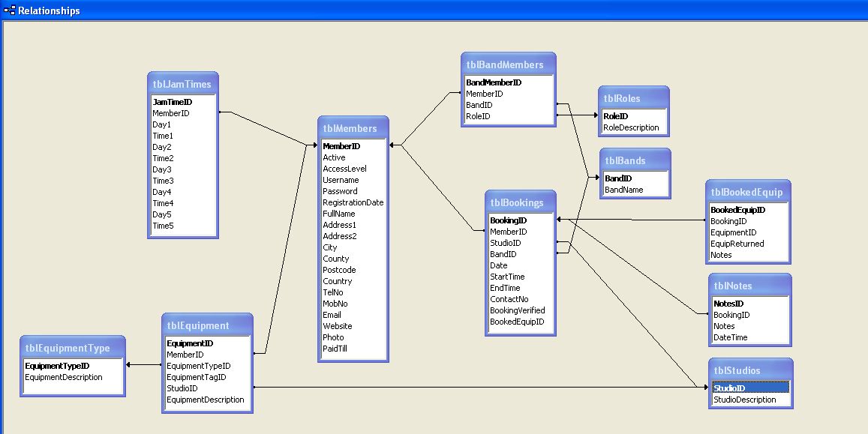Select the tblMembers table title bar

(353, 128)
